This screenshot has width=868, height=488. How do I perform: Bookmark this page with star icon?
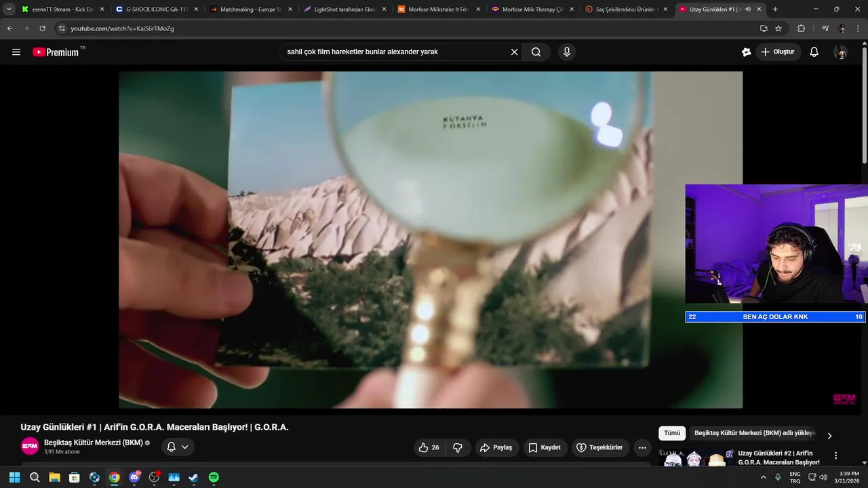point(778,28)
